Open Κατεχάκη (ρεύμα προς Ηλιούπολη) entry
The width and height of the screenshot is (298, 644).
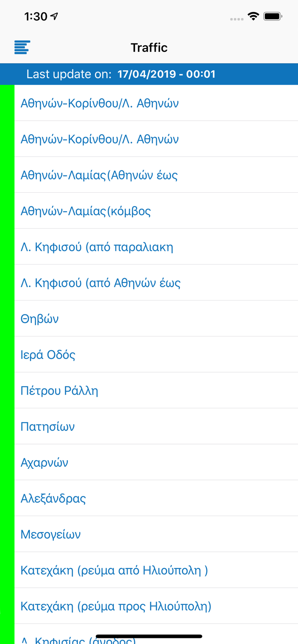(116, 607)
